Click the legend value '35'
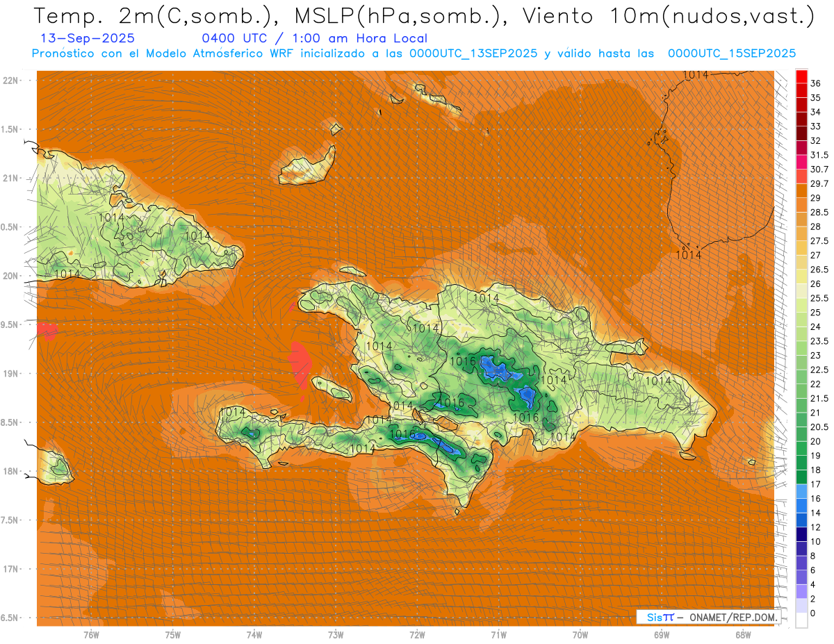 tap(816, 98)
